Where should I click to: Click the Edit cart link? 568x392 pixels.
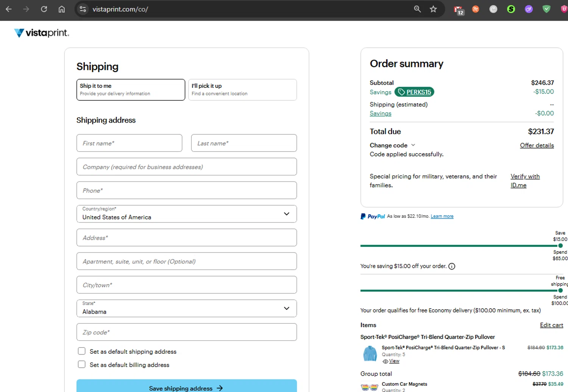pyautogui.click(x=551, y=325)
